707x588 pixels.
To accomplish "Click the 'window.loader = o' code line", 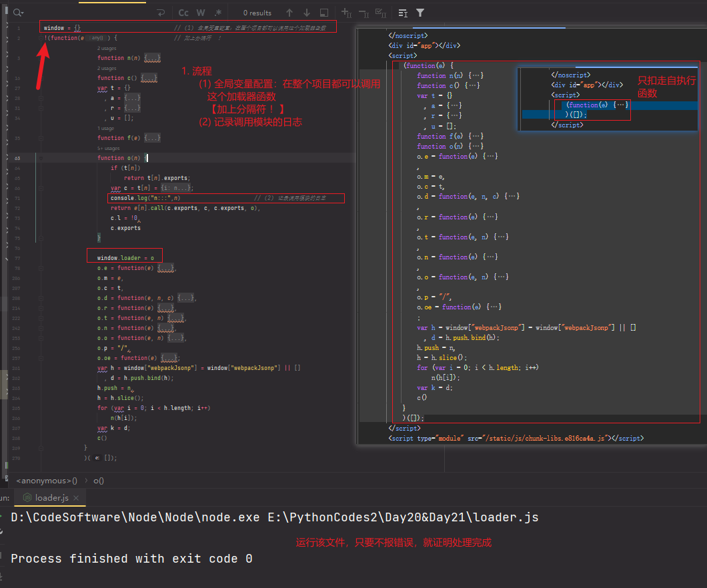I will click(125, 258).
